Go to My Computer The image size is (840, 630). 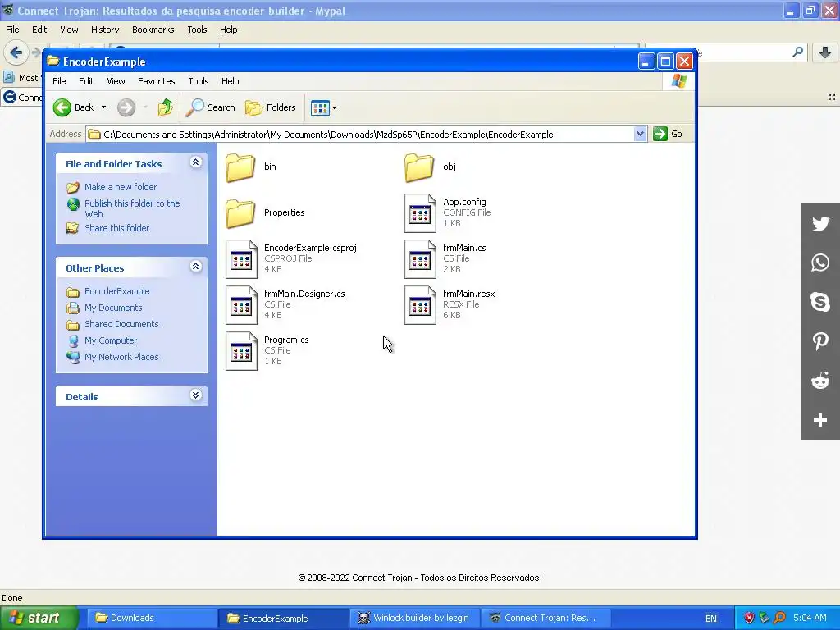[x=111, y=340]
